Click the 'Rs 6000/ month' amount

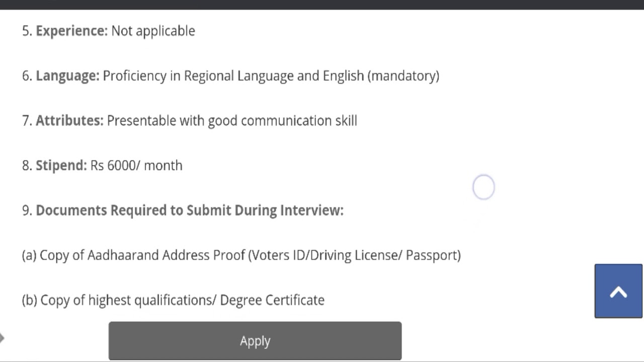point(136,165)
